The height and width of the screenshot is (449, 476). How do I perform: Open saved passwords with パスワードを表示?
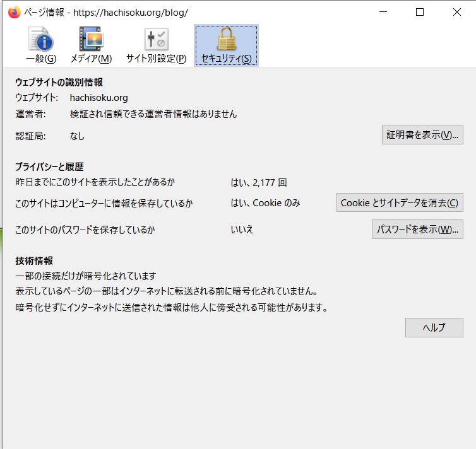417,230
